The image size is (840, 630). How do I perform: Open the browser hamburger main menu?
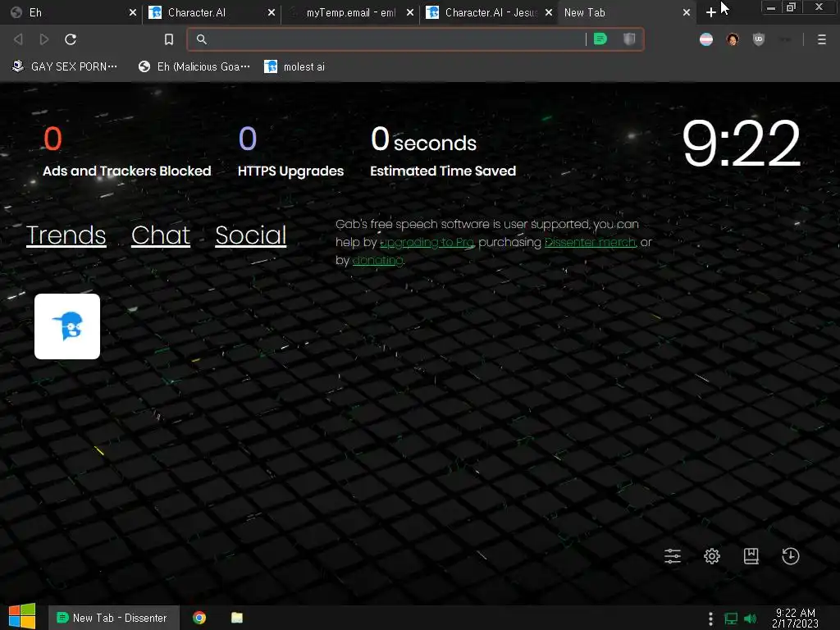point(821,39)
